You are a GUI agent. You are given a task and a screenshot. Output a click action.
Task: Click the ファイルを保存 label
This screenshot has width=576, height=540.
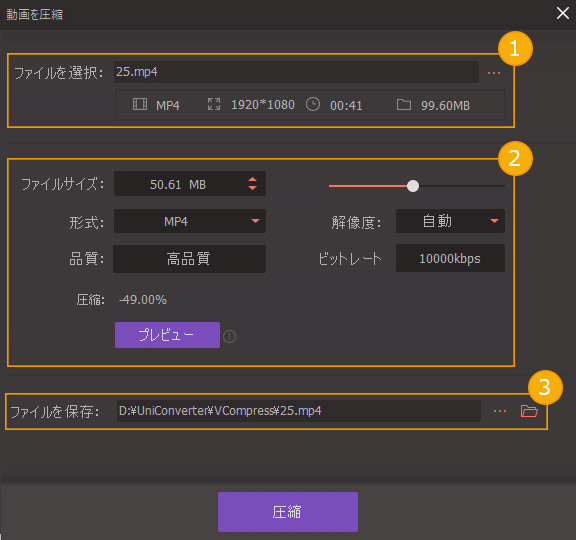[x=54, y=412]
